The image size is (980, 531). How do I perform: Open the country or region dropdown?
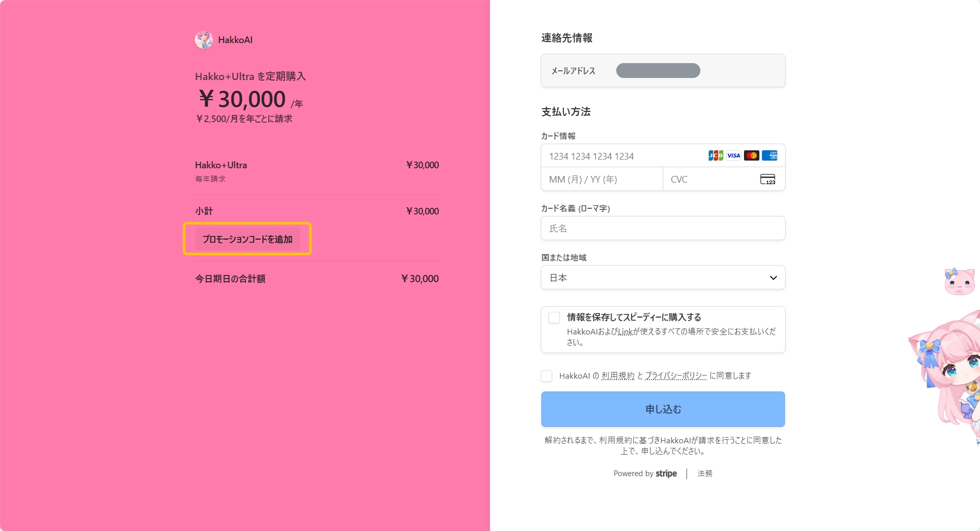(x=662, y=278)
